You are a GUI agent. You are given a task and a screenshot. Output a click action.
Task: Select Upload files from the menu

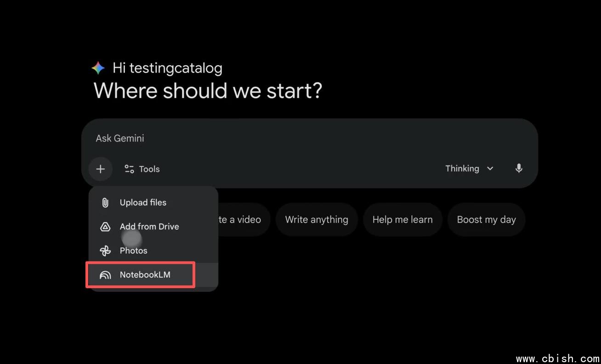[x=143, y=203]
